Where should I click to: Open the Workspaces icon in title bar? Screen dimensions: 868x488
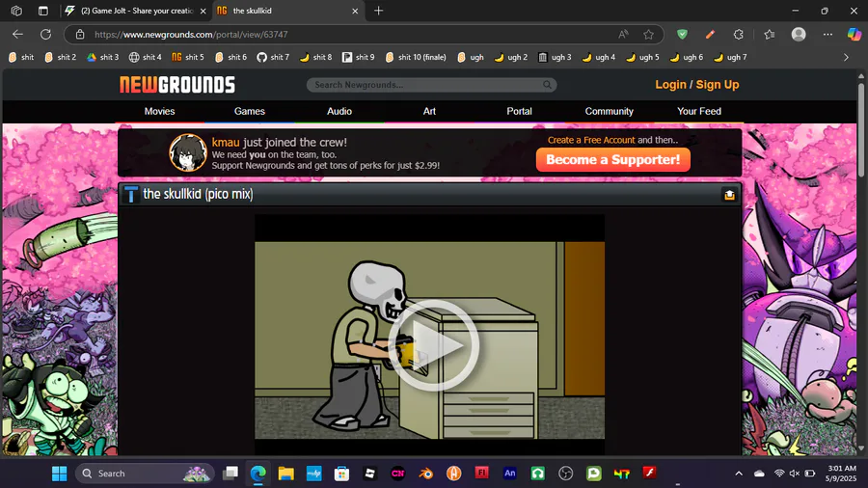[16, 11]
